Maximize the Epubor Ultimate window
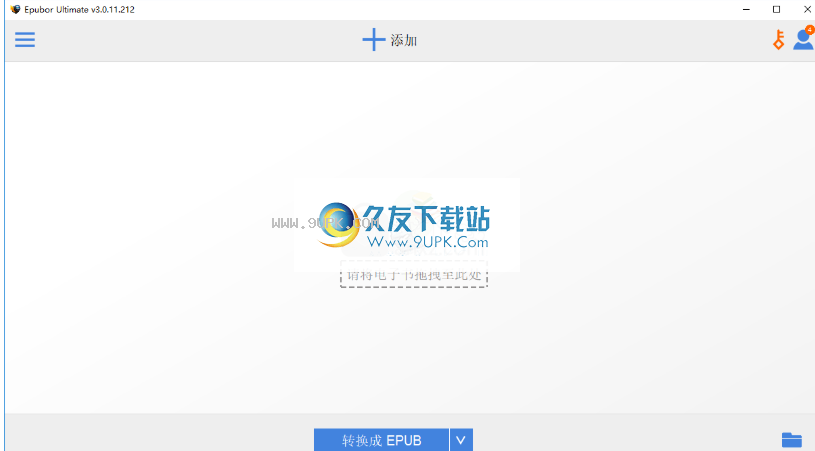The height and width of the screenshot is (451, 815). pos(777,9)
